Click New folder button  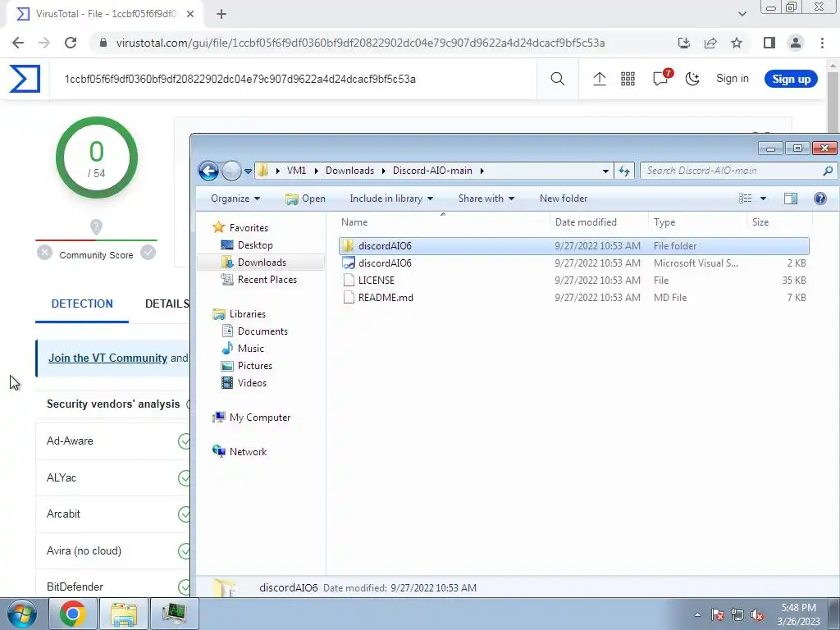[564, 199]
